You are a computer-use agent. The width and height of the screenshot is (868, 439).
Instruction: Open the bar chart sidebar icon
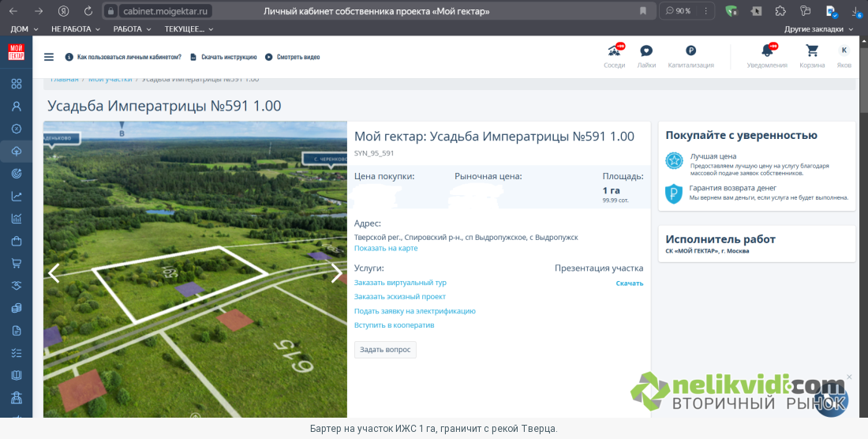point(17,219)
